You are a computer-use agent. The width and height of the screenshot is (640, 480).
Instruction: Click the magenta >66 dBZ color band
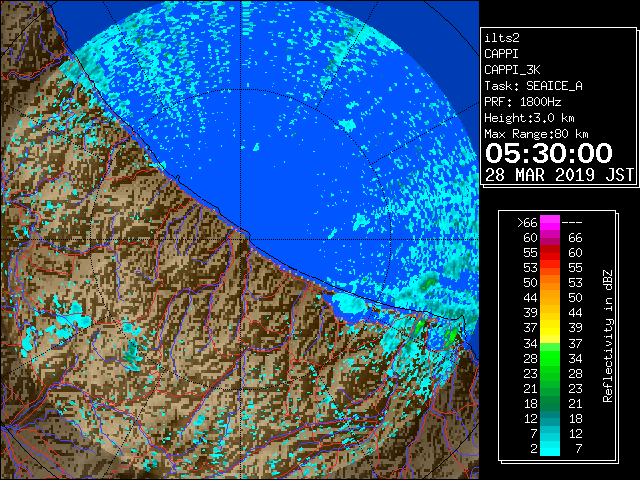tap(550, 222)
